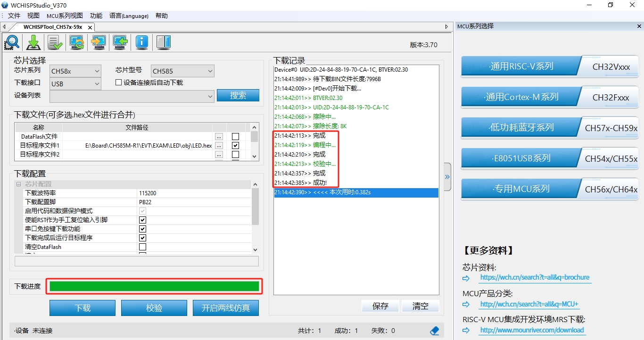Click the monitor refresh arrows toolbar icon
This screenshot has width=644, height=340.
[77, 42]
